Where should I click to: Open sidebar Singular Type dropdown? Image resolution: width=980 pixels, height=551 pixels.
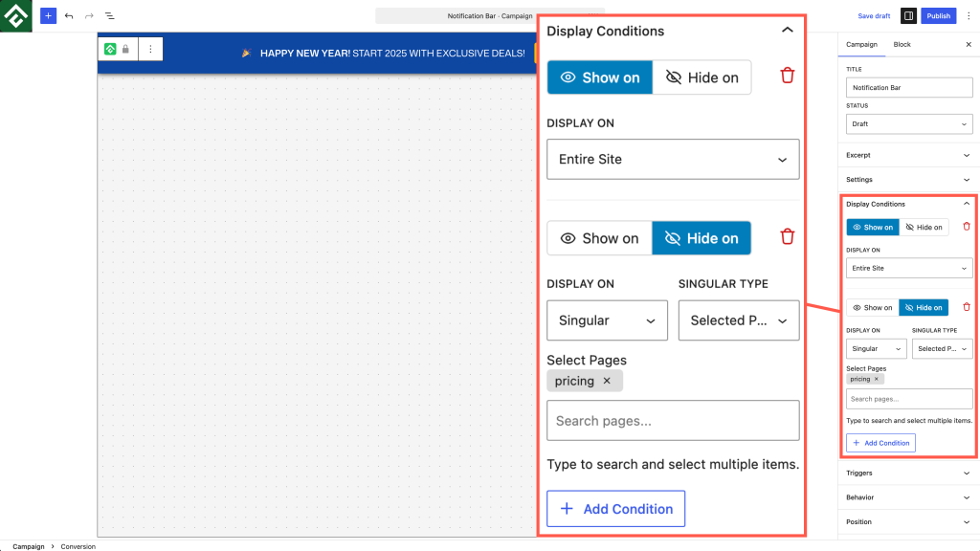942,348
